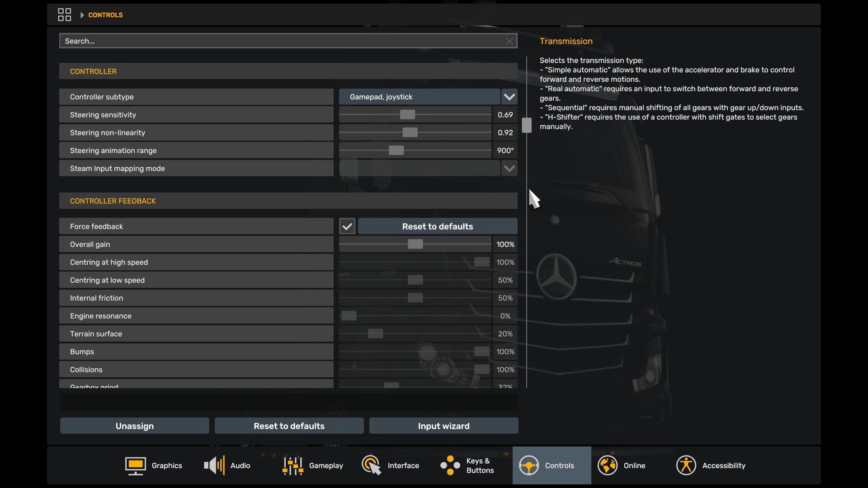Click Reset to defaults beside Force feedback
868x488 pixels.
click(x=437, y=226)
